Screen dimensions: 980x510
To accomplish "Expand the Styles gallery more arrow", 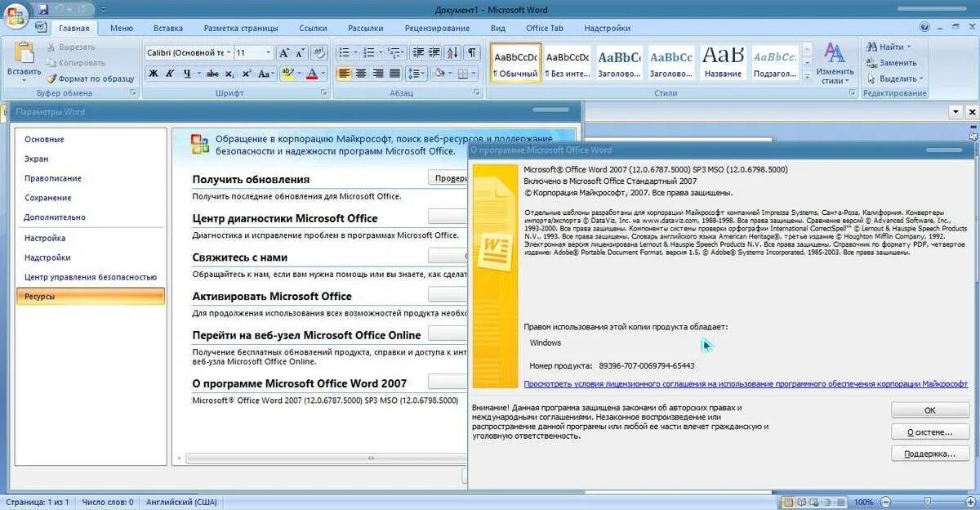I will pyautogui.click(x=807, y=76).
